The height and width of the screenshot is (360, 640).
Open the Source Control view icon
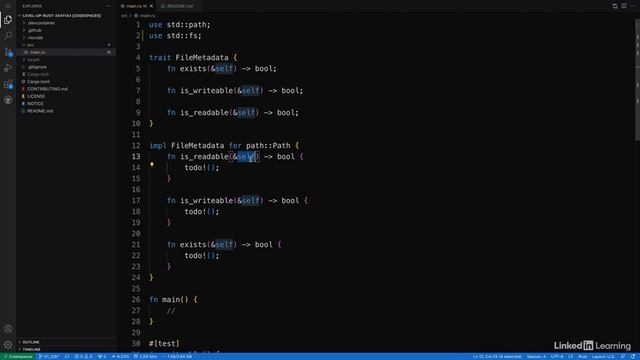(x=8, y=52)
